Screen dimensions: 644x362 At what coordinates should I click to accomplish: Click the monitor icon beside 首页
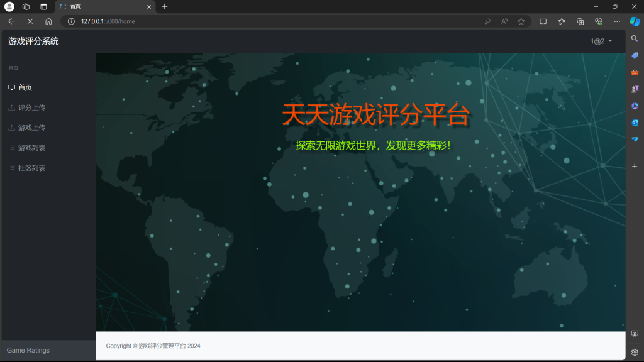[11, 87]
